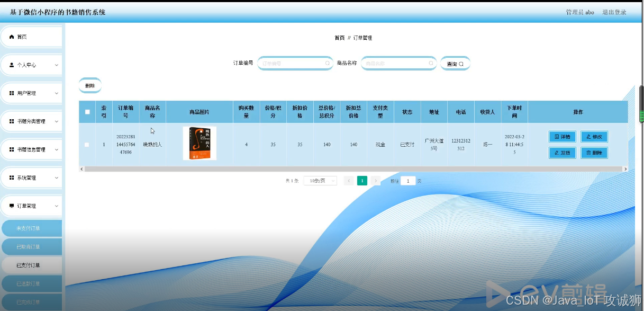Click the table scrollbar right arrow

625,169
